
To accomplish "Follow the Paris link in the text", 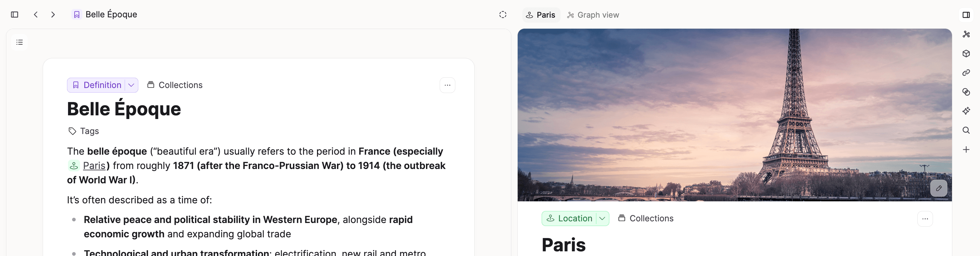I will click(94, 166).
